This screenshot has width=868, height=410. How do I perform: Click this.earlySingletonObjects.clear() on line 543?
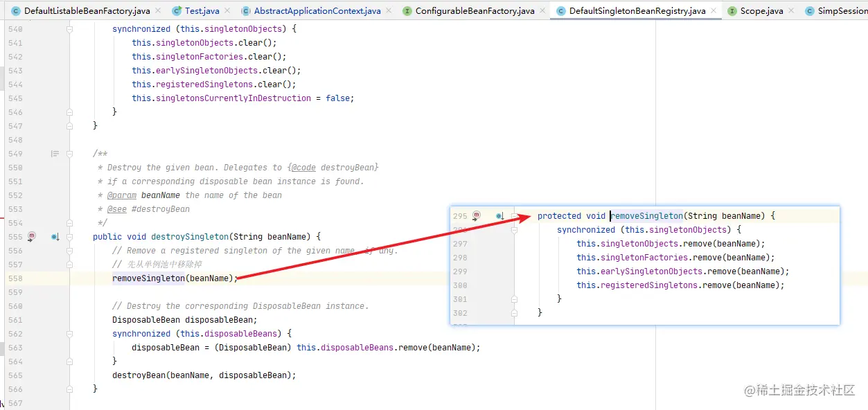[216, 71]
